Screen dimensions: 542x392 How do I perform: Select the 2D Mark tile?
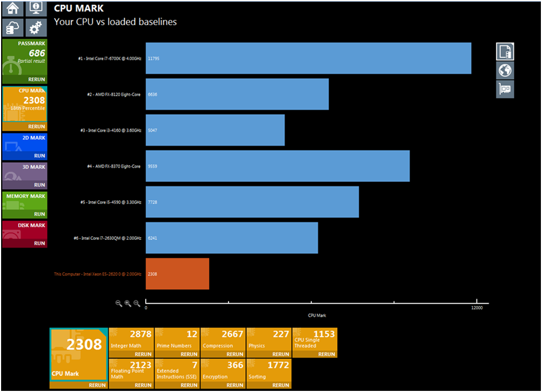pyautogui.click(x=24, y=143)
